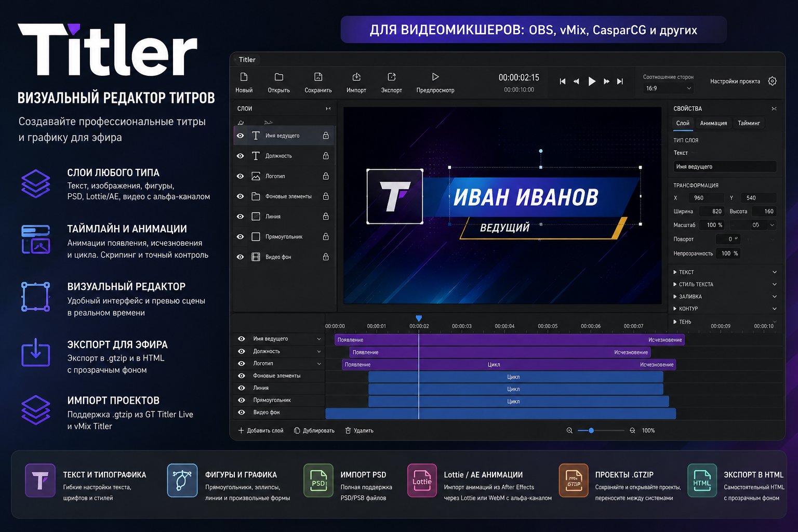Start Предпросмотр preview
Viewport: 798px width, 532px height.
click(435, 77)
